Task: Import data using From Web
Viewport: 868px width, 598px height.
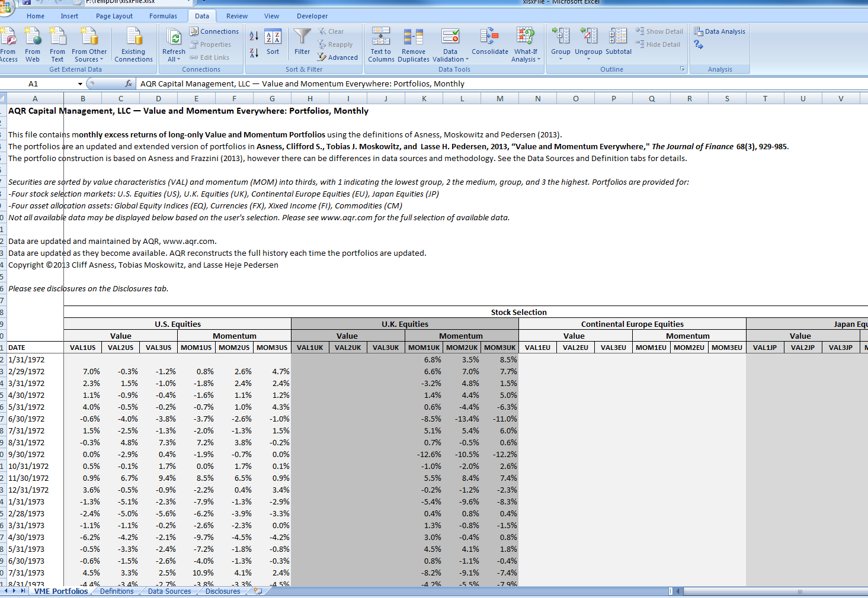Action: pyautogui.click(x=33, y=44)
